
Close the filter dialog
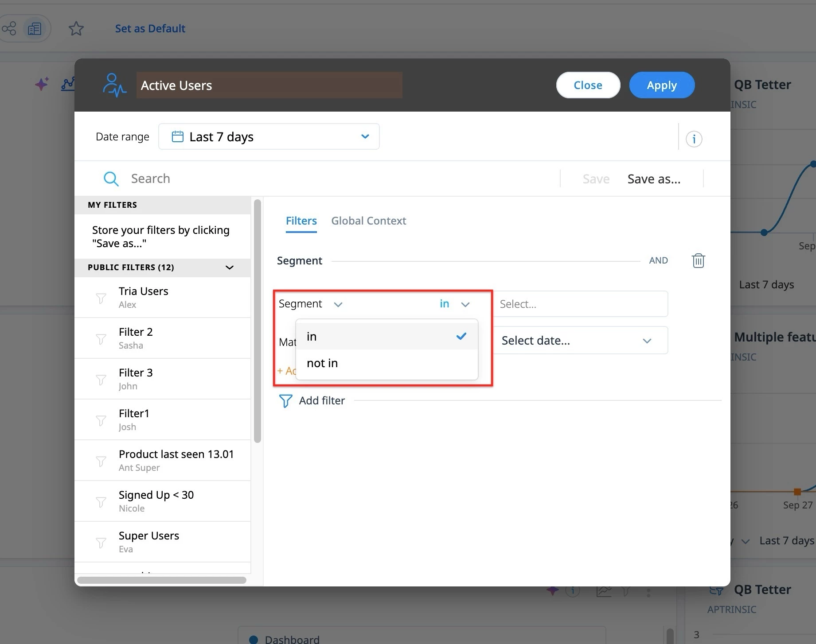click(588, 85)
